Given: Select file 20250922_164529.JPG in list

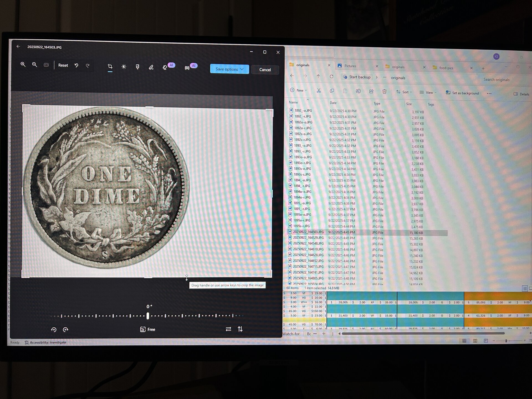Looking at the screenshot, I should coord(308,238).
